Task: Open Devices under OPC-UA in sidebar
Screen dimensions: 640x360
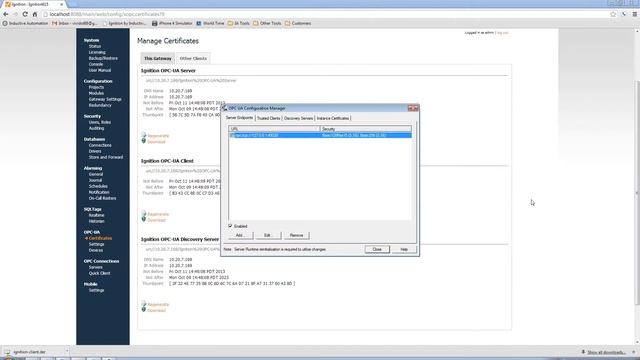Action: 96,250
